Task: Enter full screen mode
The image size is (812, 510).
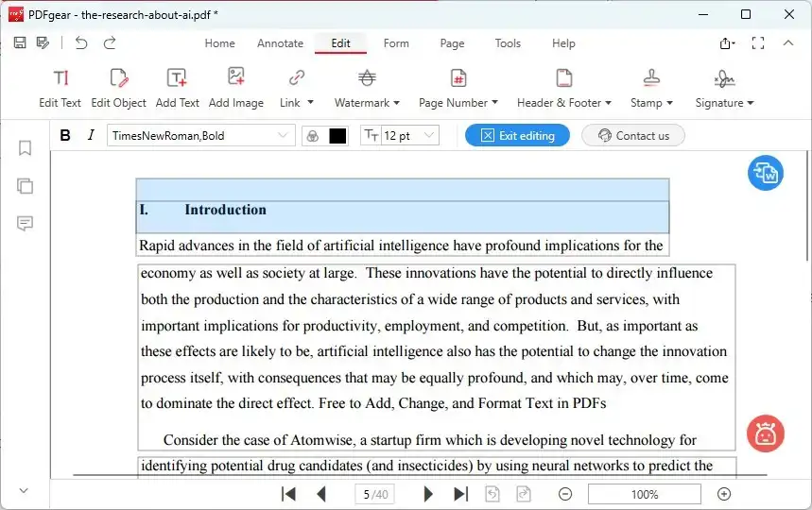Action: point(757,42)
